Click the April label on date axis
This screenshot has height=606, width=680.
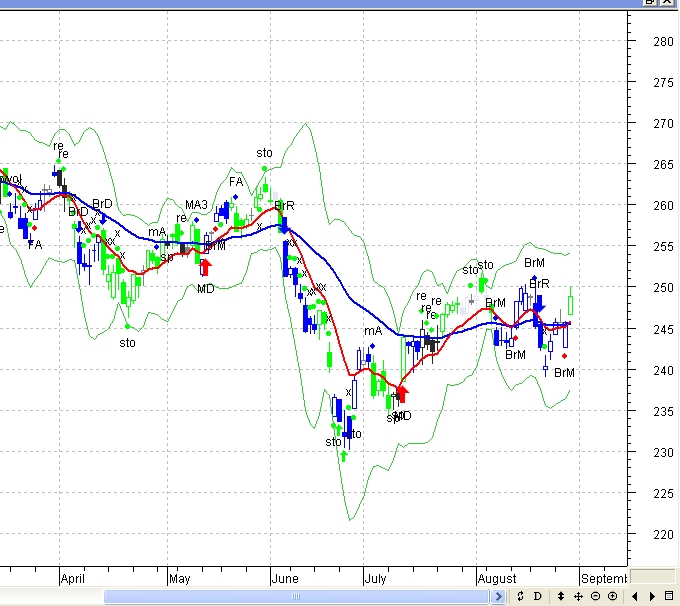click(72, 578)
